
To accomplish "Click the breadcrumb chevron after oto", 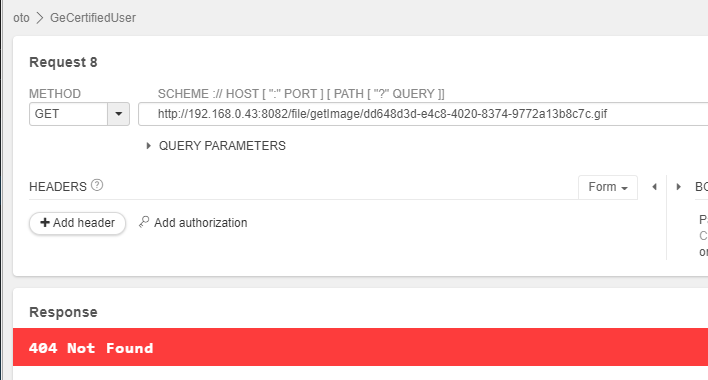I will pos(40,18).
